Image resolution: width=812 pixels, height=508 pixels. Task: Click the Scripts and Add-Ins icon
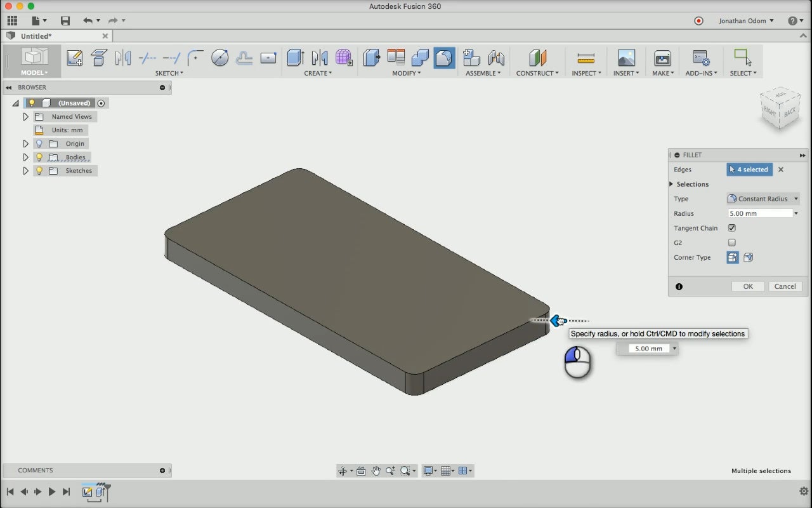(700, 58)
